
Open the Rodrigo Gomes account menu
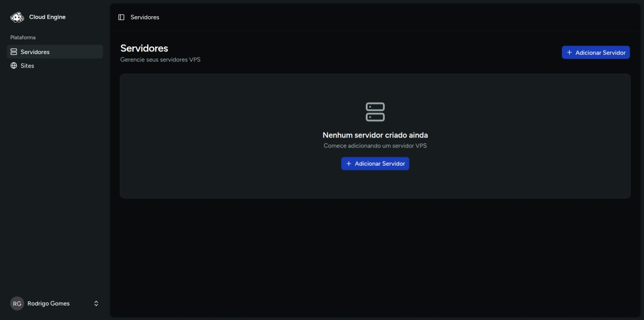click(48, 303)
